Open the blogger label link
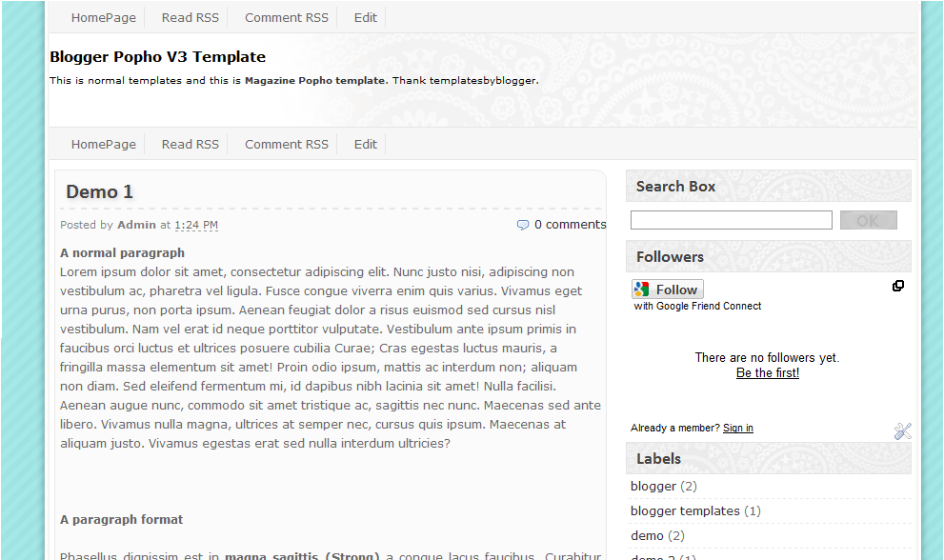The width and height of the screenshot is (944, 560). 653,486
